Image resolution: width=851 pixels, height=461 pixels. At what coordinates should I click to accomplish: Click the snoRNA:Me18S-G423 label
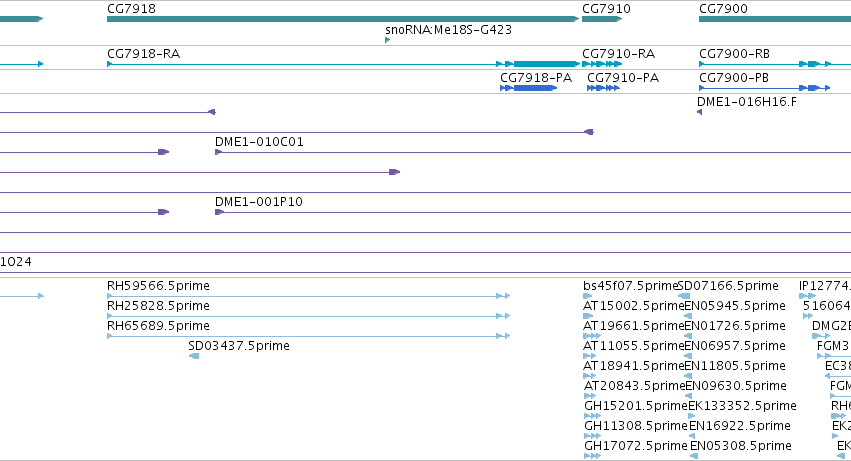[x=448, y=30]
